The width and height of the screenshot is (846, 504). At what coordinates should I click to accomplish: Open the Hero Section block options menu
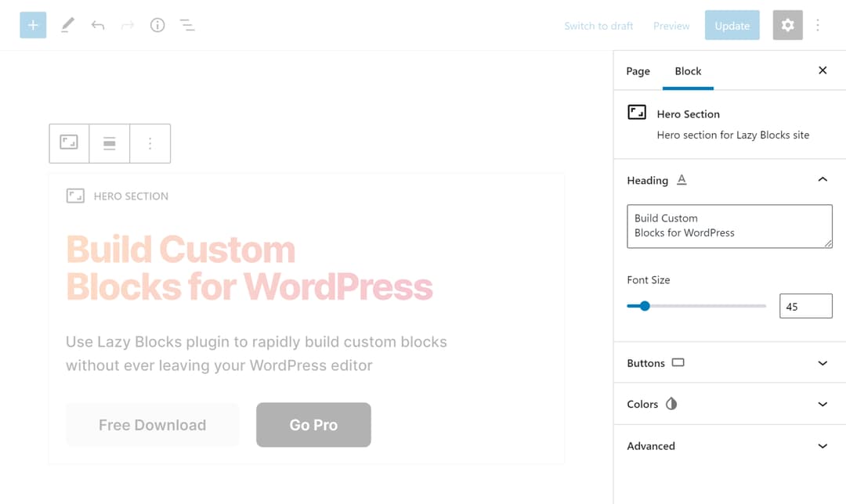pos(150,143)
